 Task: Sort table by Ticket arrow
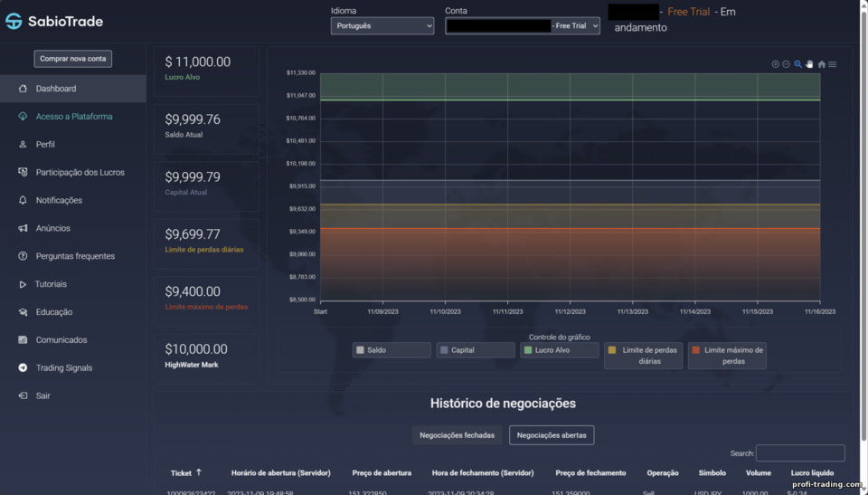tap(199, 472)
